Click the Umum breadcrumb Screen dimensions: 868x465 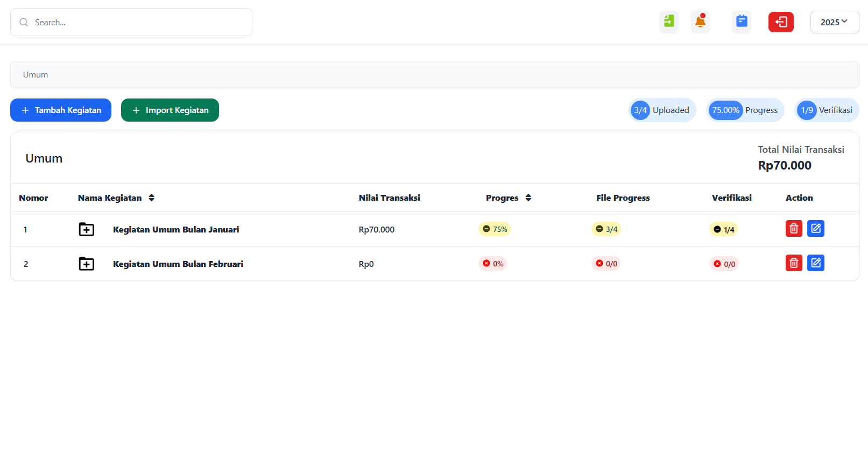[36, 75]
